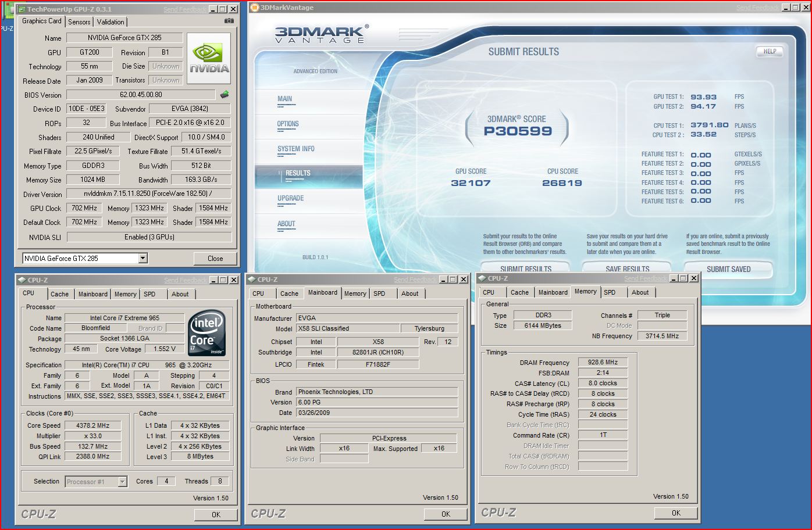Image resolution: width=812 pixels, height=530 pixels.
Task: Open About tab in CPU-Z Memory window
Action: coord(640,292)
